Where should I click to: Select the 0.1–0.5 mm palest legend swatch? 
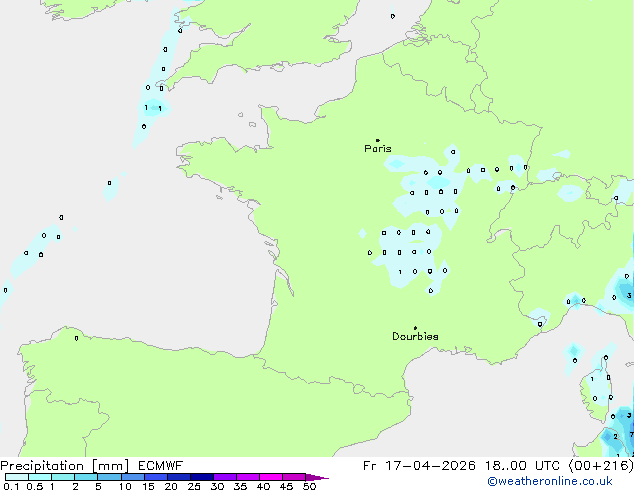17,477
